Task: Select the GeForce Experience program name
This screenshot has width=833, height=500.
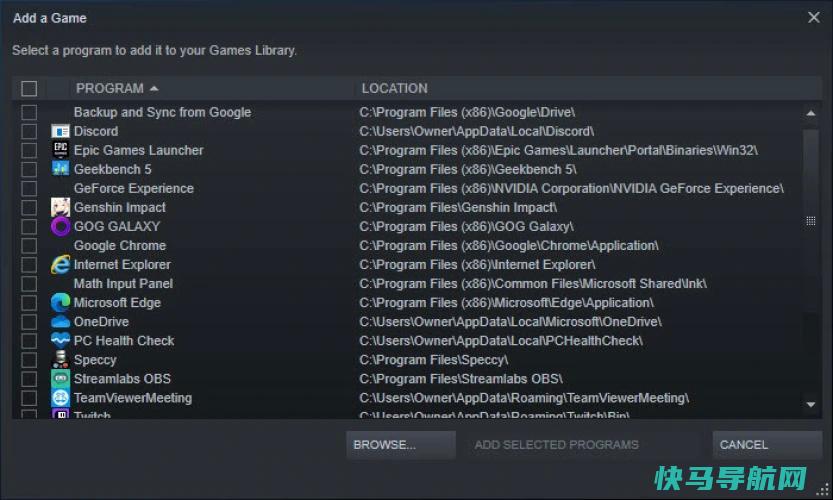Action: [133, 189]
